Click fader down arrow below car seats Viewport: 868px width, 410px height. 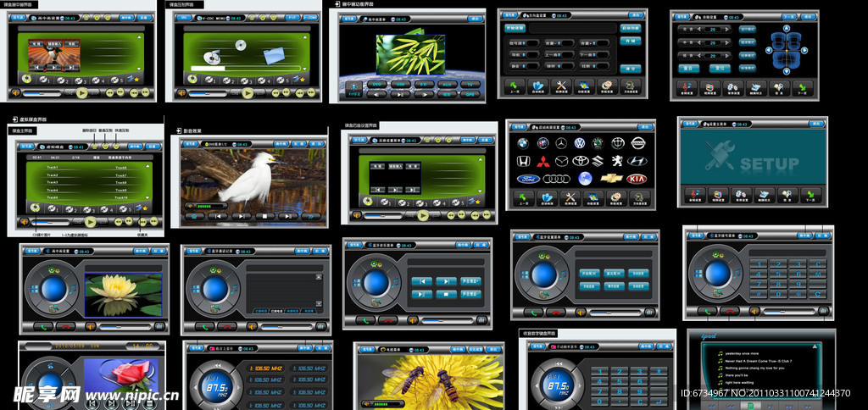pos(786,71)
